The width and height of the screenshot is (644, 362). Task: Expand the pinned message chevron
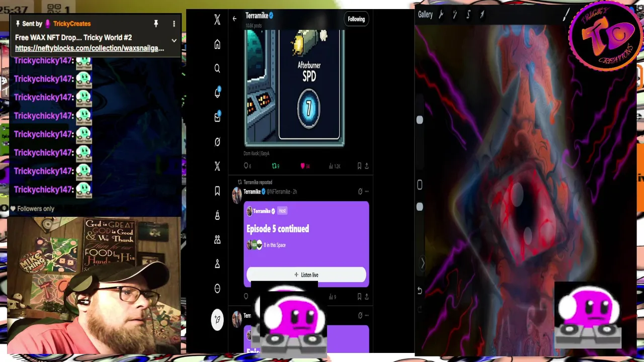click(174, 41)
